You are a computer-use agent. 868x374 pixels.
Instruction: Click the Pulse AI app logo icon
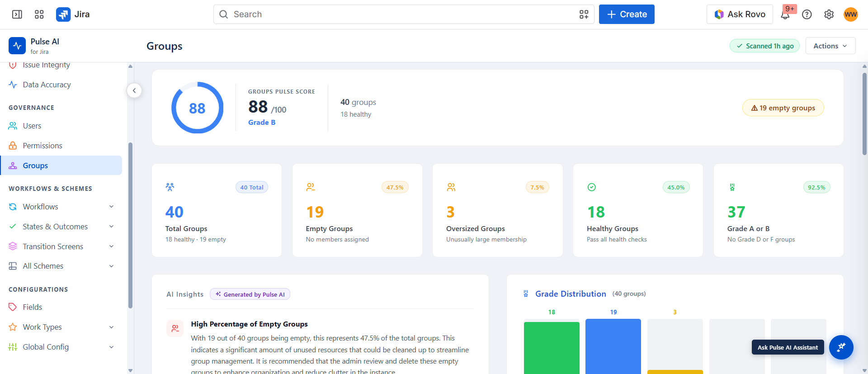(x=17, y=46)
